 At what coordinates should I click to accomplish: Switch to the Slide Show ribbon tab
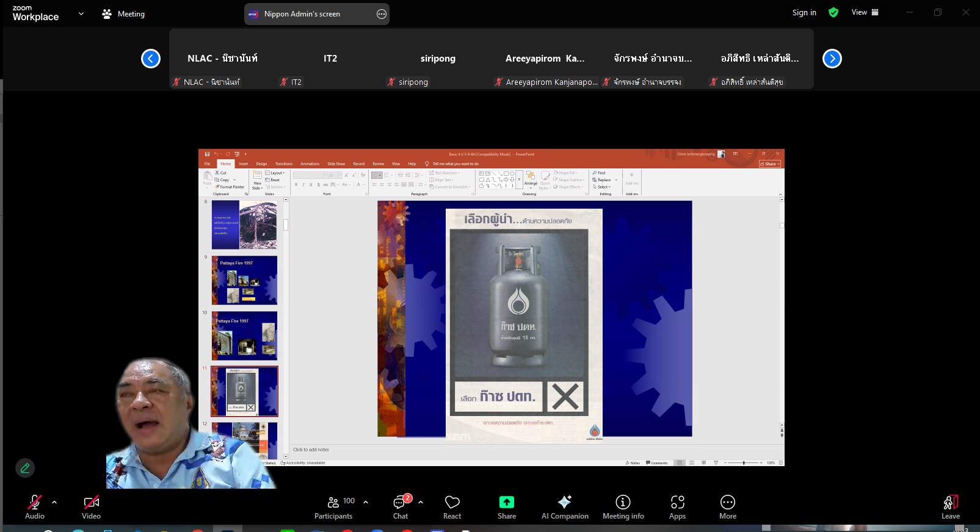[336, 164]
